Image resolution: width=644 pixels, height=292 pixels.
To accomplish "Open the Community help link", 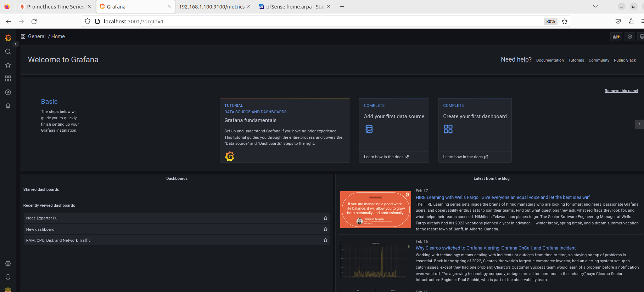I will click(x=599, y=61).
